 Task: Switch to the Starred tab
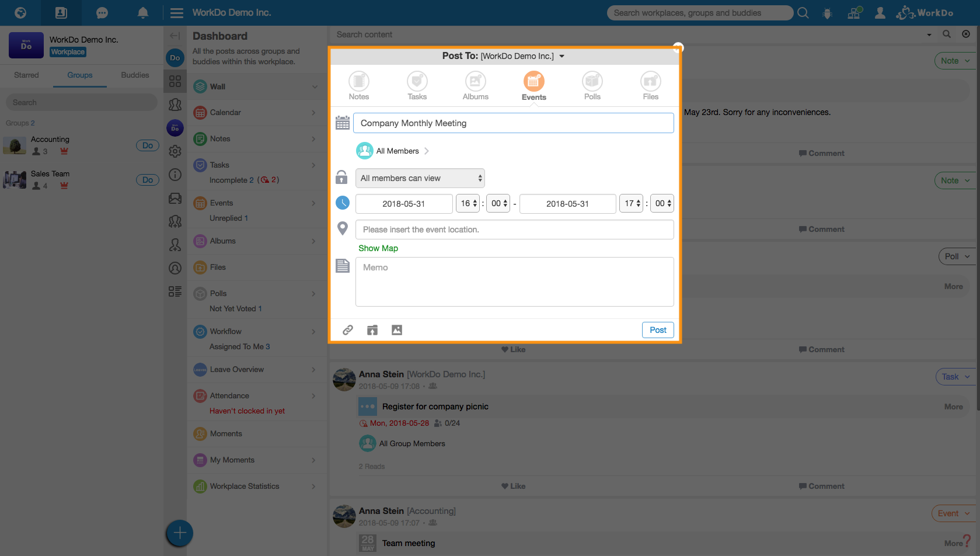click(26, 75)
